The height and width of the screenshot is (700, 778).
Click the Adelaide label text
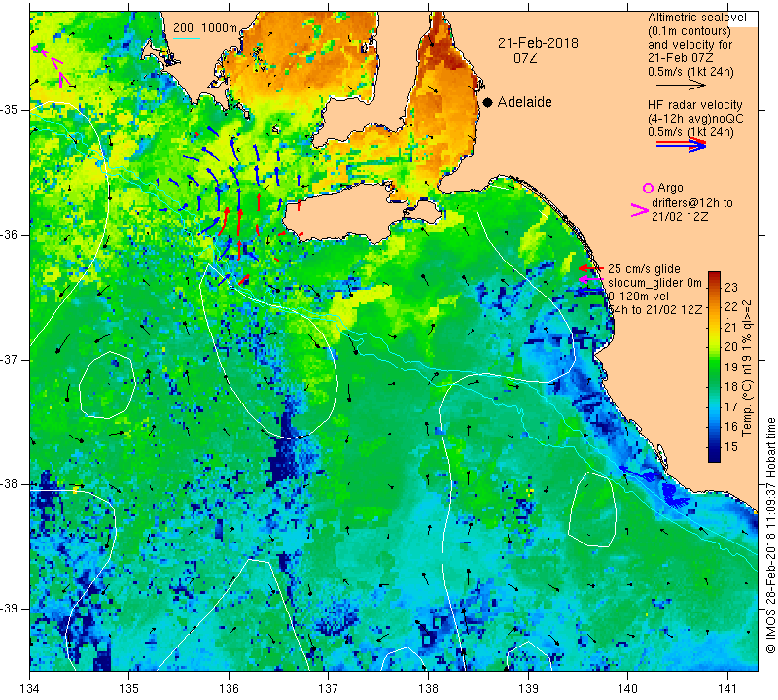[x=524, y=102]
